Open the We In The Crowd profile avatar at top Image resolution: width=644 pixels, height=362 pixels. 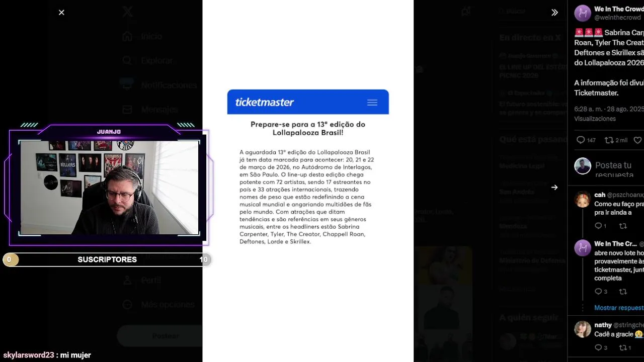point(583,13)
